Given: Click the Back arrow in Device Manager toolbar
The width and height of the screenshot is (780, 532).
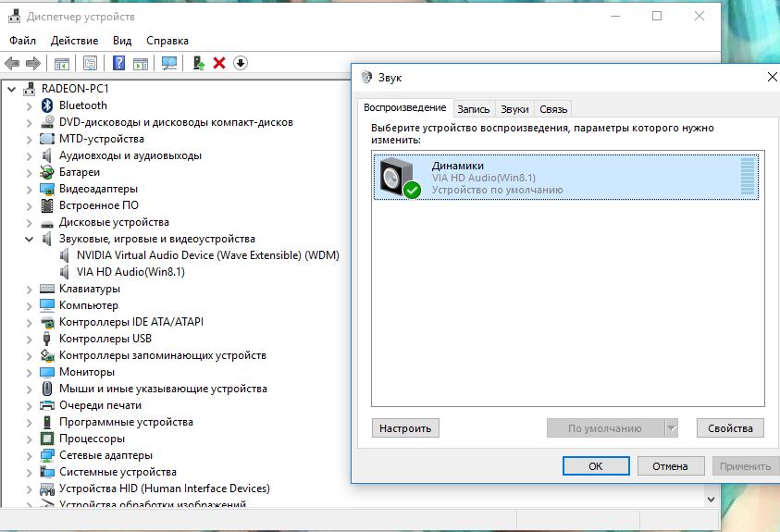Looking at the screenshot, I should coord(12,63).
